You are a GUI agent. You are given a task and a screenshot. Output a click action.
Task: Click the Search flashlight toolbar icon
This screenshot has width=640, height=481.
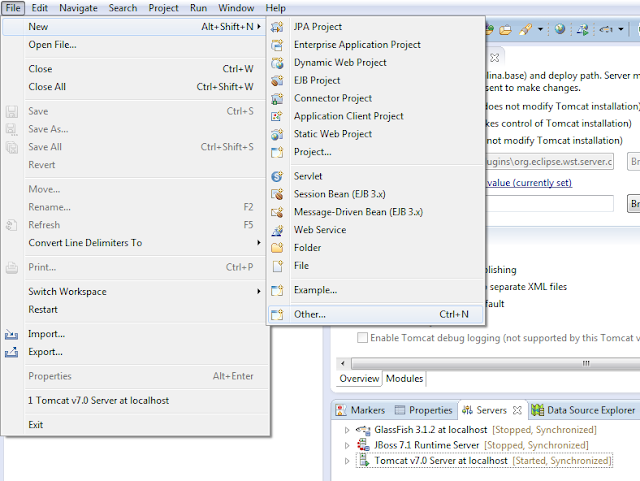(525, 29)
